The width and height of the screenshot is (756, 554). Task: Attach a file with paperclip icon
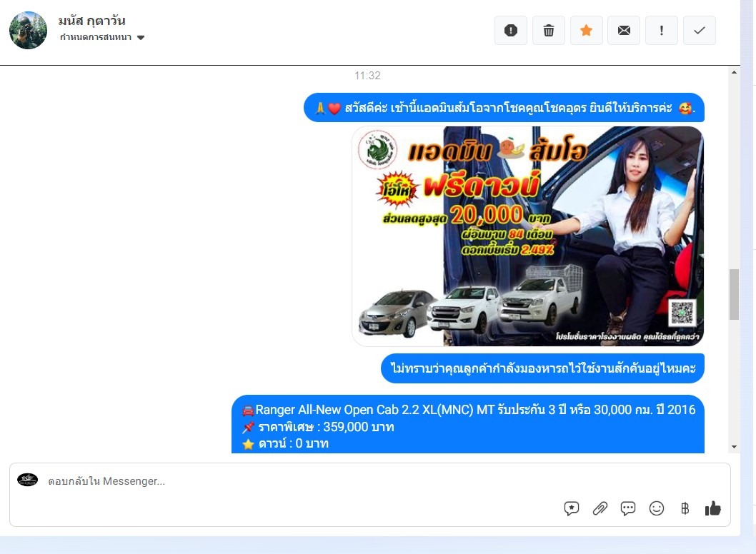coord(600,508)
